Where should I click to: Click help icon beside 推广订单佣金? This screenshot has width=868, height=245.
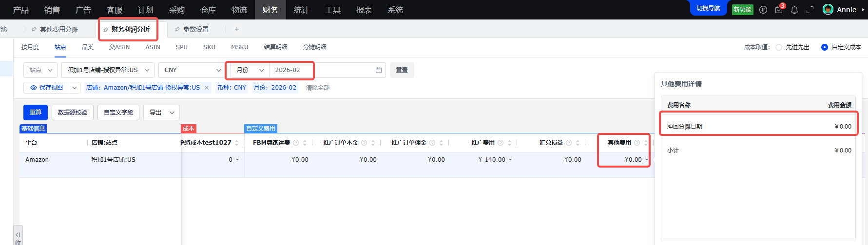pos(432,143)
